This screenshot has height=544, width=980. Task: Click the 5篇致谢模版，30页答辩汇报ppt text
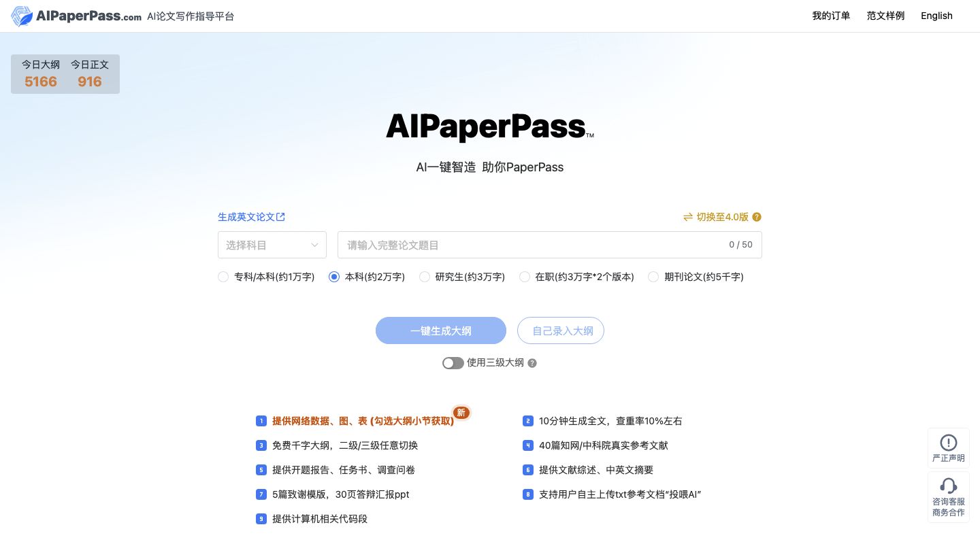point(341,494)
